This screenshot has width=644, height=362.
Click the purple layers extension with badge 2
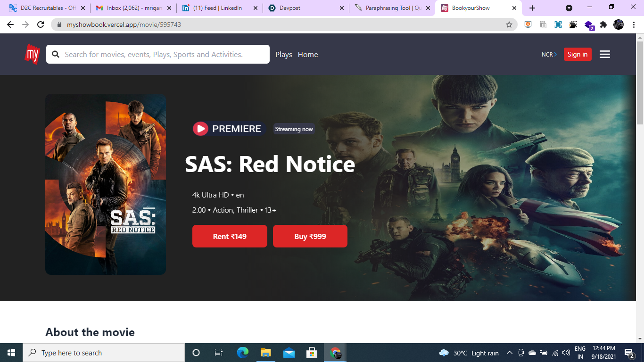point(589,25)
